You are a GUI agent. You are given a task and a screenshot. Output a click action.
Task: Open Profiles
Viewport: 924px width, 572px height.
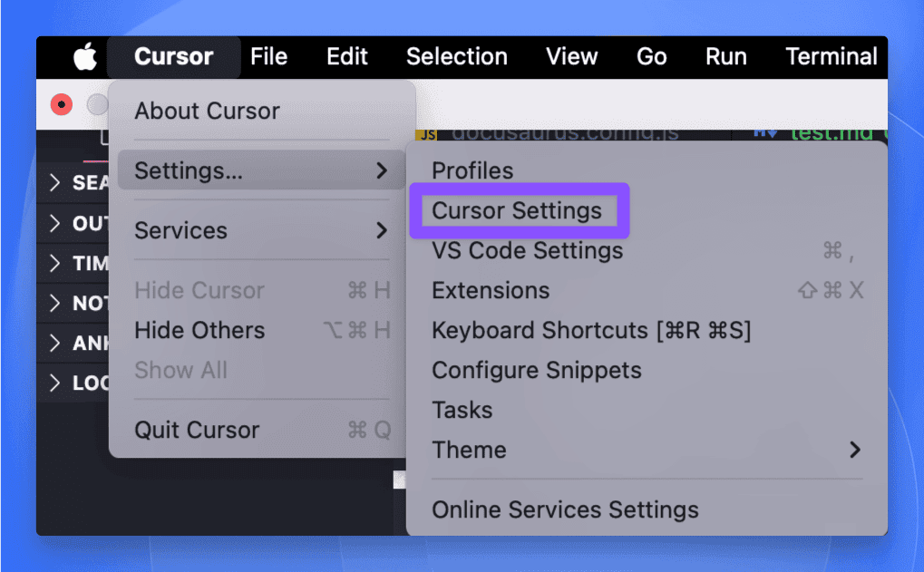click(x=472, y=170)
